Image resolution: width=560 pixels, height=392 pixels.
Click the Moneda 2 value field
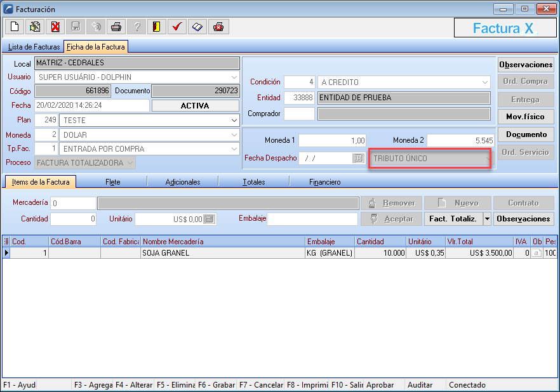coord(461,141)
